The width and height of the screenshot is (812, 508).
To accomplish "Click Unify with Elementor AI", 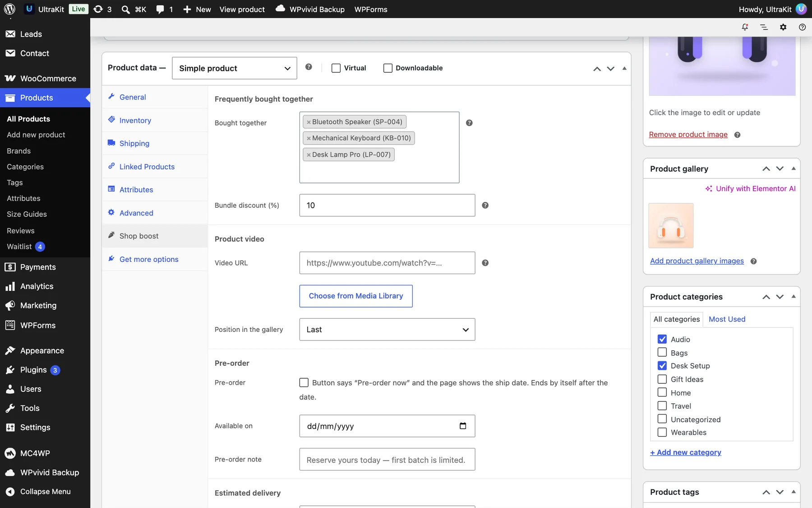I will [x=751, y=188].
